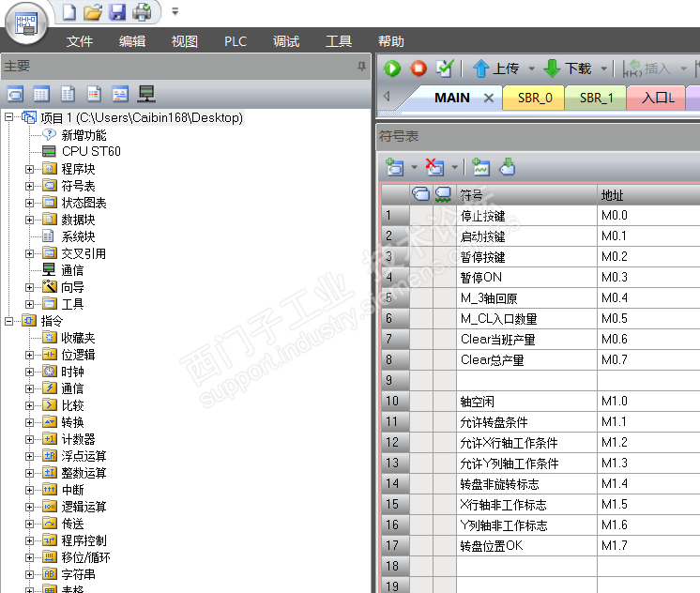
Task: Select 计数器 instruction folder
Action: pos(78,439)
